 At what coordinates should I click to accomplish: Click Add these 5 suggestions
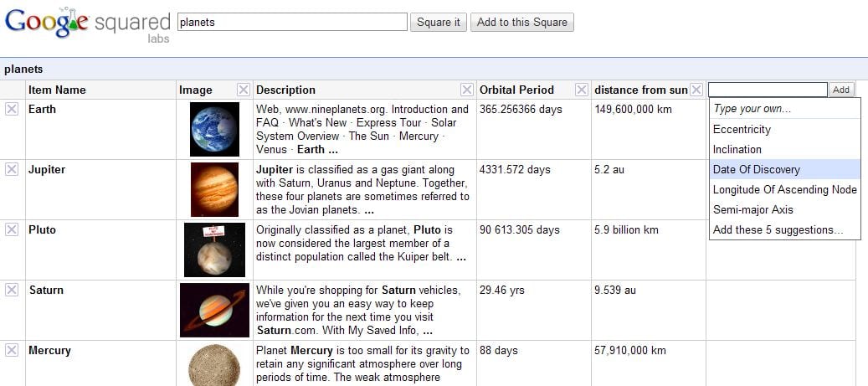(x=778, y=230)
